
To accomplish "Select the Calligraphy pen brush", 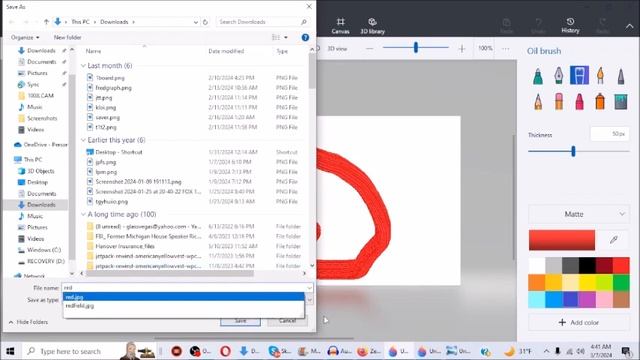I will tap(558, 76).
